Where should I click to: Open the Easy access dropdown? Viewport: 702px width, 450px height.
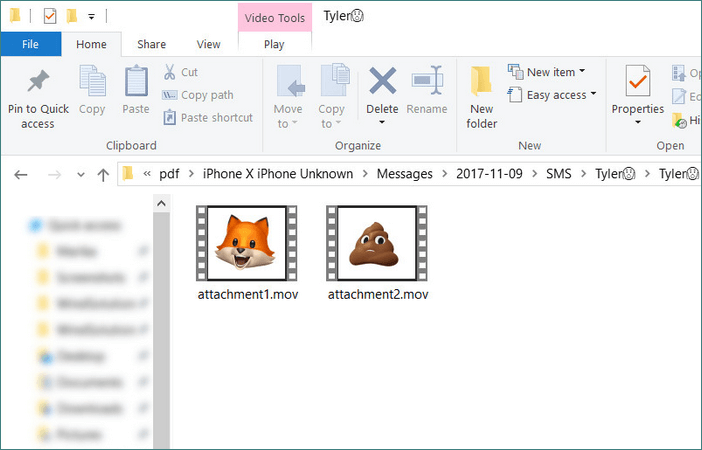552,95
